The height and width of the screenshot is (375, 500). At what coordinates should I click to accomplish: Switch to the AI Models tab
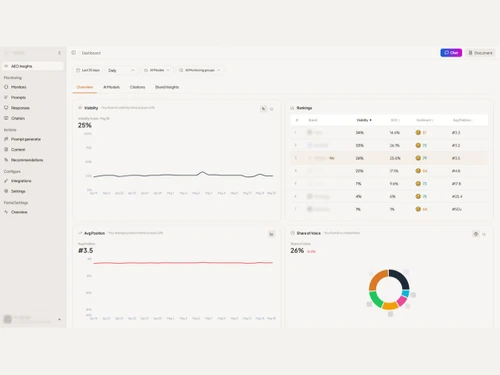tap(111, 87)
